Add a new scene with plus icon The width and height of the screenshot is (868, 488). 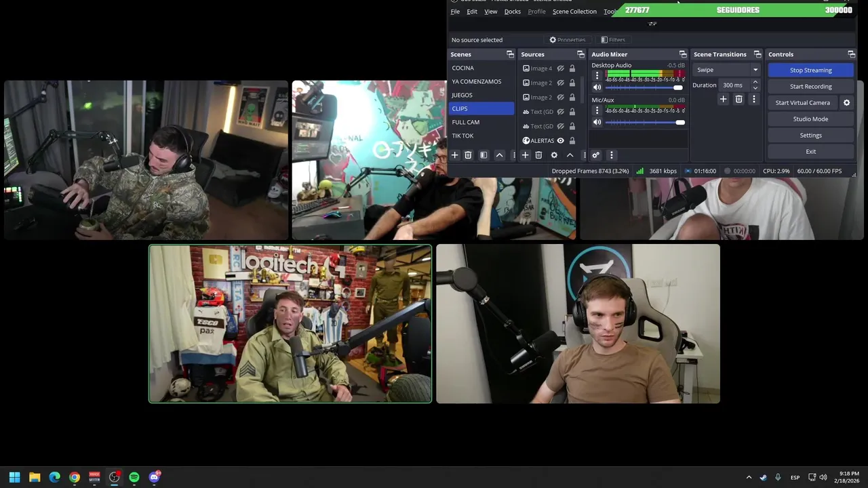[455, 155]
